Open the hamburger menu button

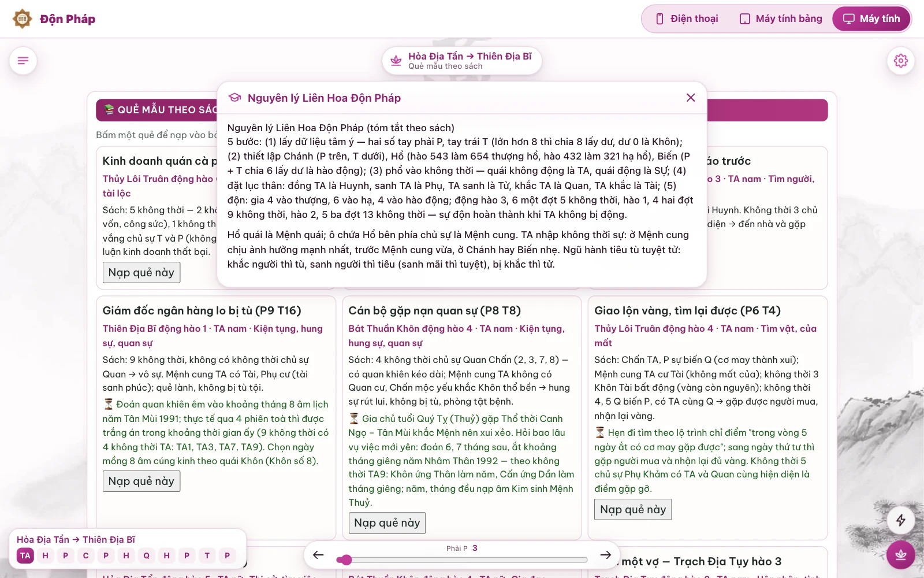pyautogui.click(x=23, y=61)
